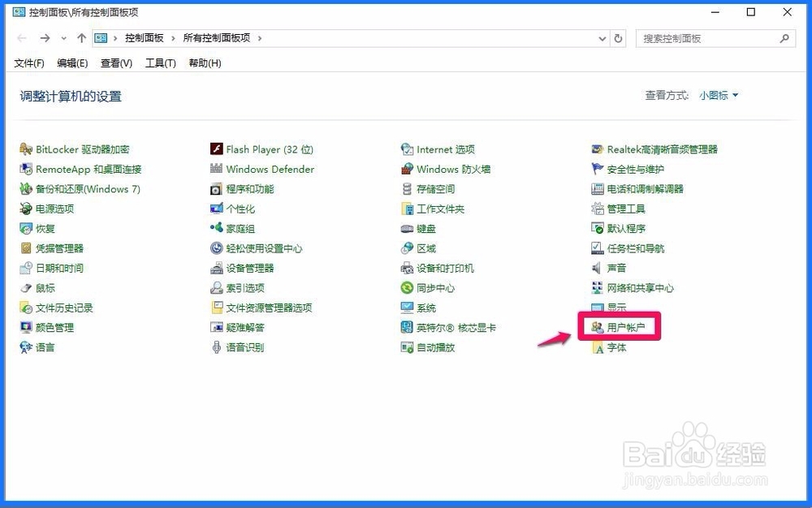This screenshot has height=508, width=812.
Task: Open BitLocker 驱动器加密 icon
Action: click(26, 149)
